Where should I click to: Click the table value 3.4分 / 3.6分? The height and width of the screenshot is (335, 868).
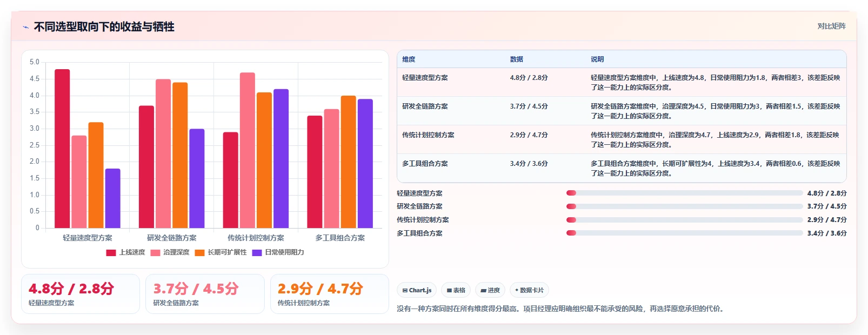(529, 164)
